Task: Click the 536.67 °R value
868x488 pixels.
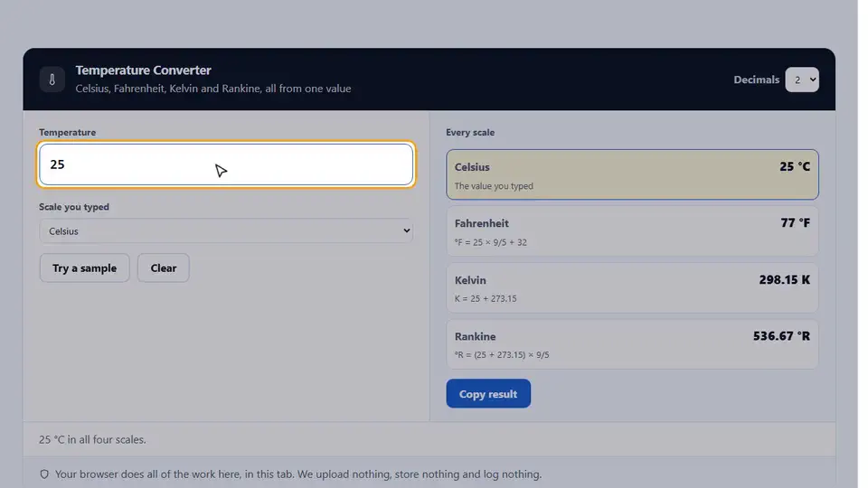Action: click(x=781, y=336)
